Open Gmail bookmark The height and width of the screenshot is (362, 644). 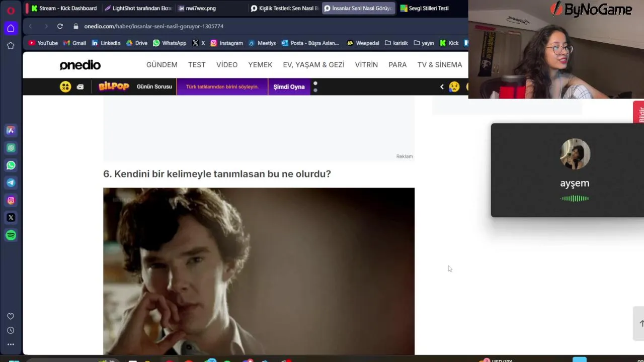(x=74, y=43)
